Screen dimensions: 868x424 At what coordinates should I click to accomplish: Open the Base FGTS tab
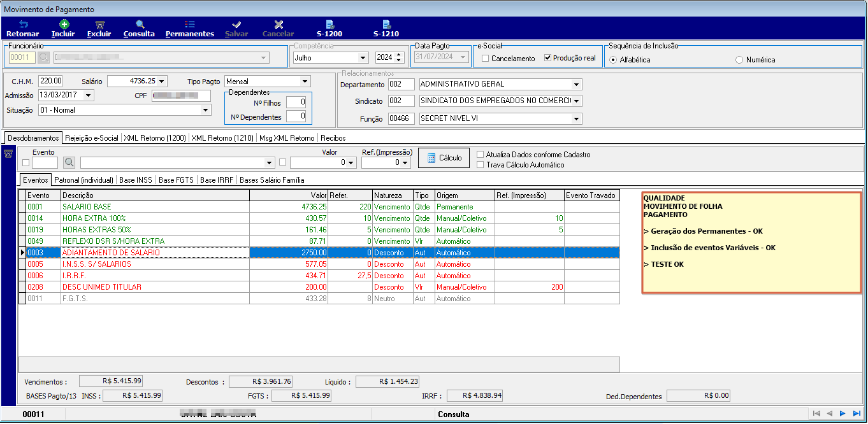(176, 180)
